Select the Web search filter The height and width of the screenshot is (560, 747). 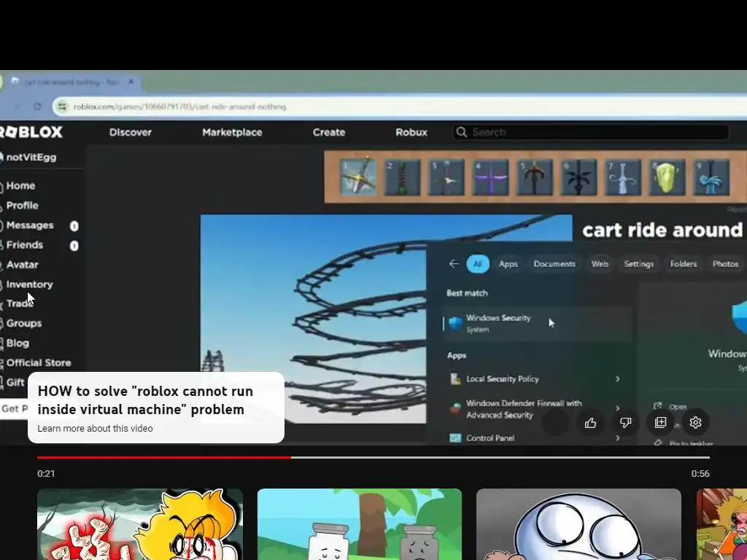click(x=600, y=264)
